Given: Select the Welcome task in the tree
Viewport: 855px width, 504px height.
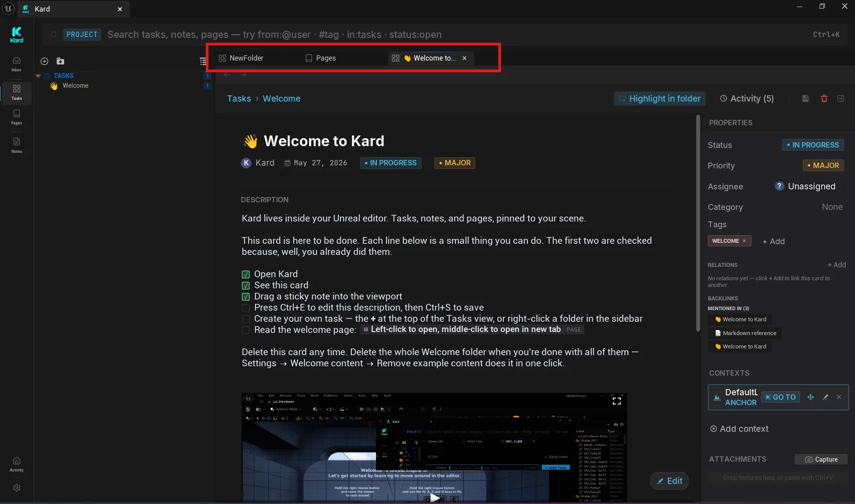Looking at the screenshot, I should (x=75, y=86).
